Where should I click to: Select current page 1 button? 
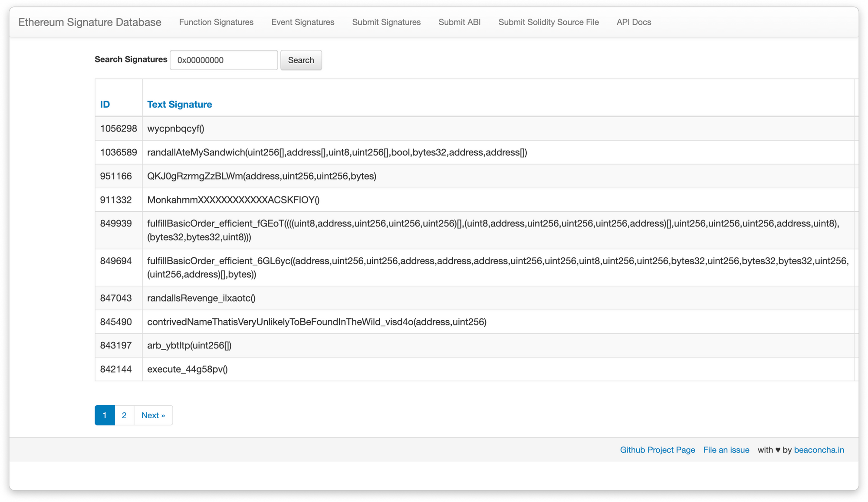(105, 415)
